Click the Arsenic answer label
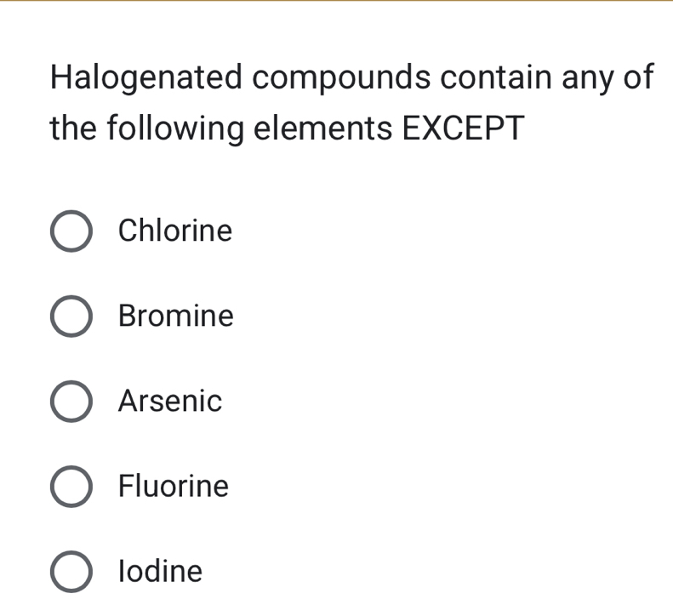The height and width of the screenshot is (616, 673). (170, 402)
